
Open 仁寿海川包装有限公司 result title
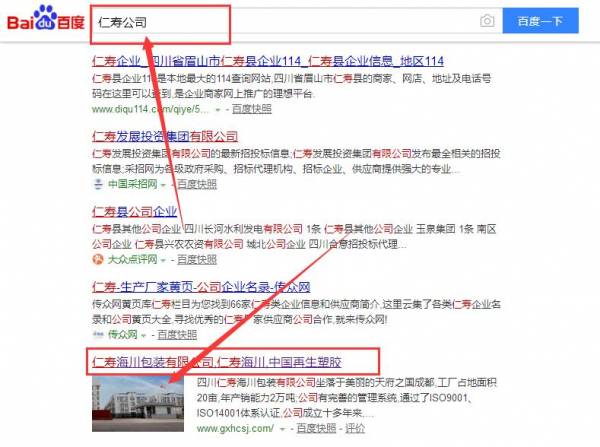[216, 362]
